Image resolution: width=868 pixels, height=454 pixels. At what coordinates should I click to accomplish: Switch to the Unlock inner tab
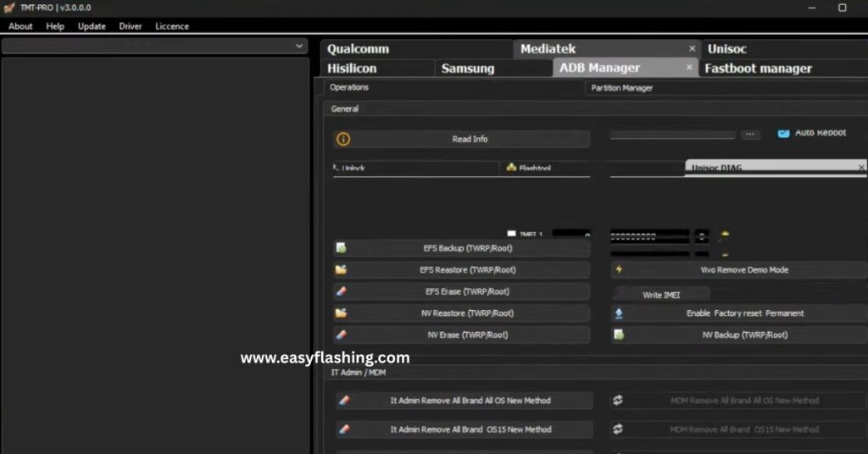pos(415,168)
